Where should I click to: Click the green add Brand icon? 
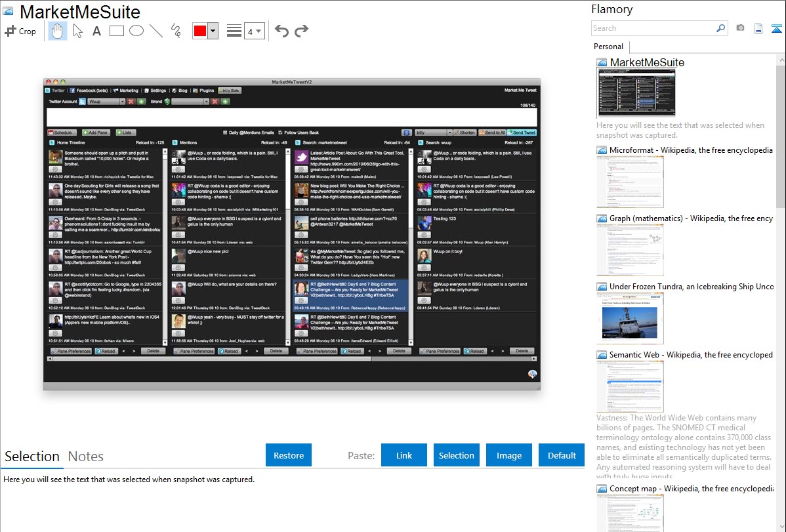(x=225, y=101)
